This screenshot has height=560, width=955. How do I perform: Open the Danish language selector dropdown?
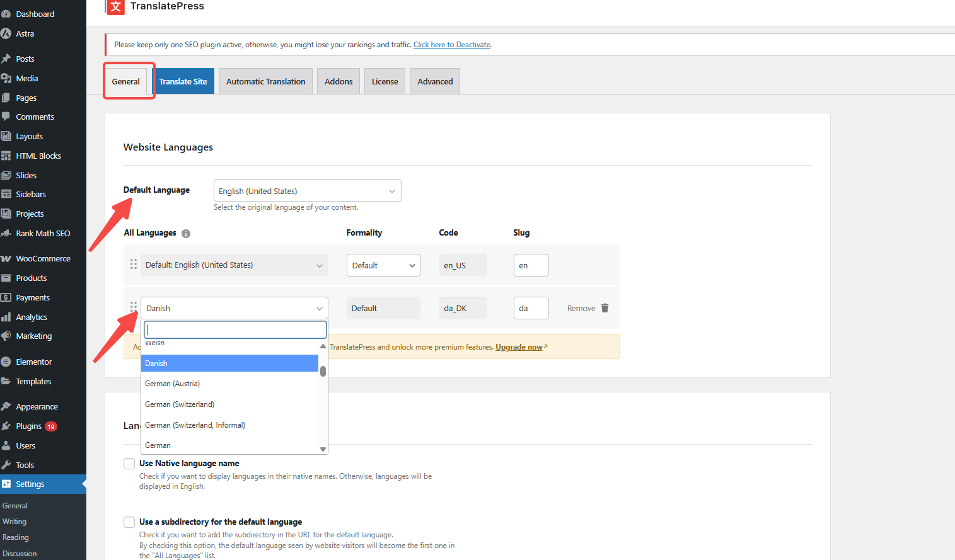234,308
